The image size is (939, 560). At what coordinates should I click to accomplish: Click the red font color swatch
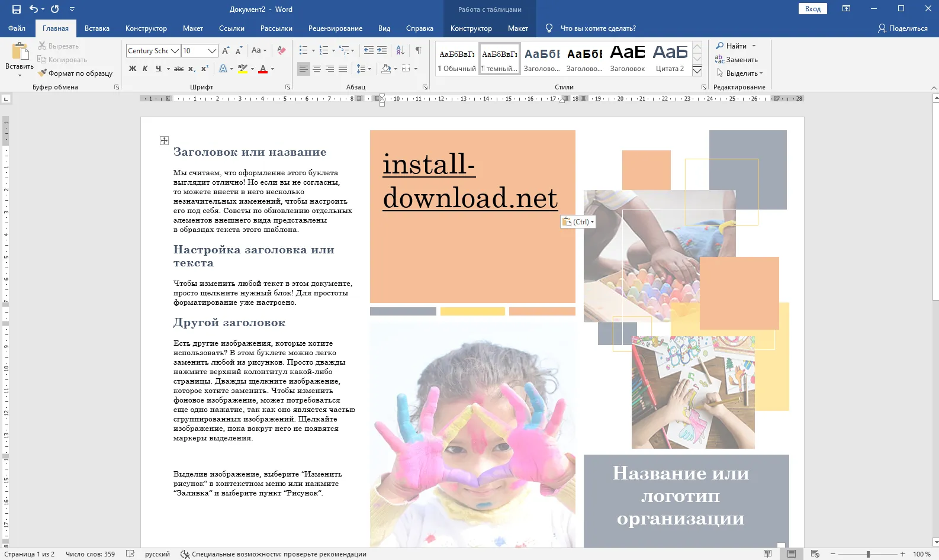[263, 69]
